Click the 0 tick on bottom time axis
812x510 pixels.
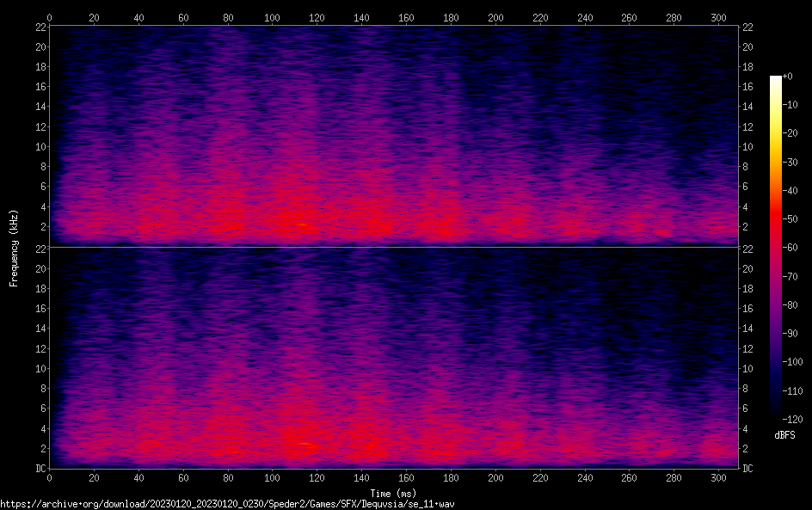pyautogui.click(x=50, y=479)
